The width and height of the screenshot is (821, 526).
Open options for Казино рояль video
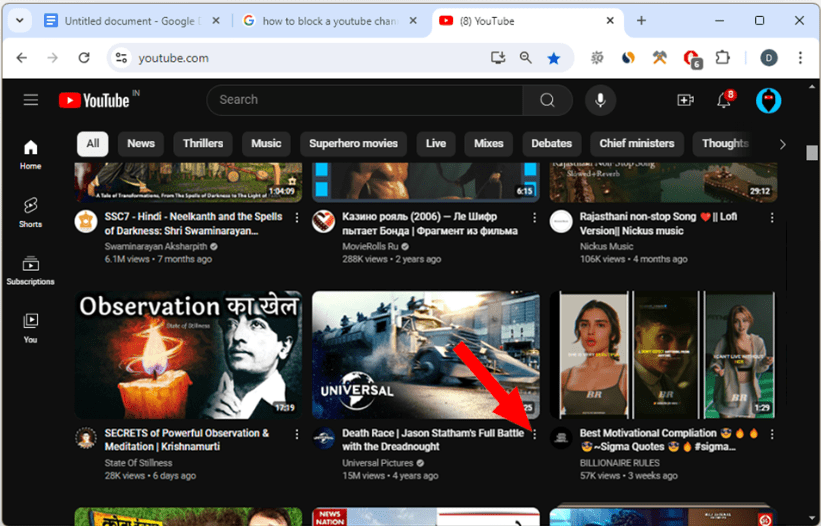[534, 218]
